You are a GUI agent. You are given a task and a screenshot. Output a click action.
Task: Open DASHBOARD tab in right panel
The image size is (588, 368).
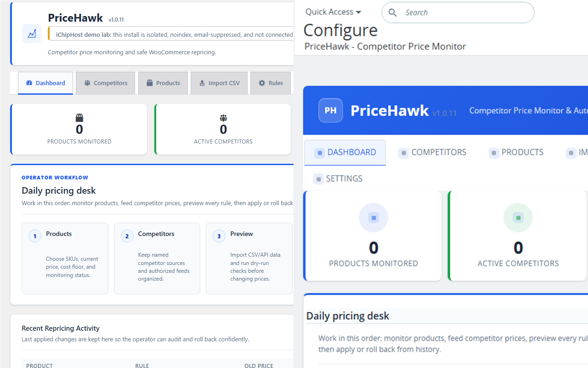pyautogui.click(x=345, y=152)
